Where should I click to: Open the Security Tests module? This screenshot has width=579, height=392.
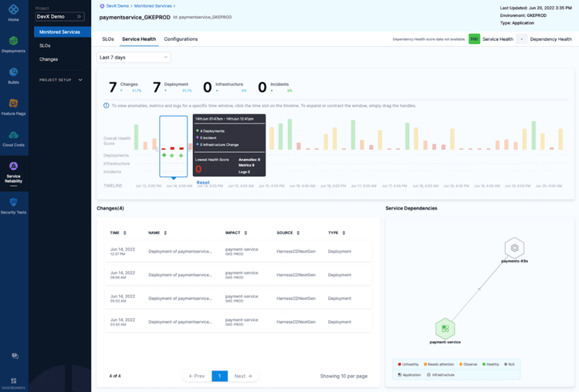[x=13, y=205]
